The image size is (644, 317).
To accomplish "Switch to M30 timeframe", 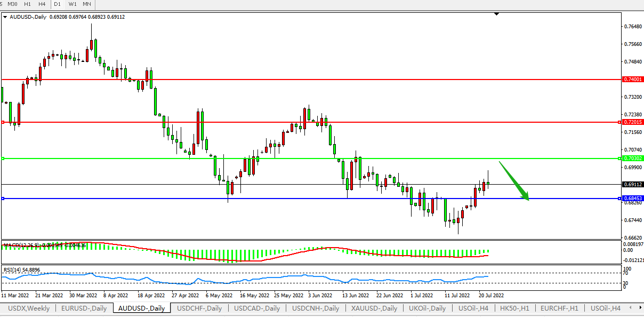I will tap(12, 4).
